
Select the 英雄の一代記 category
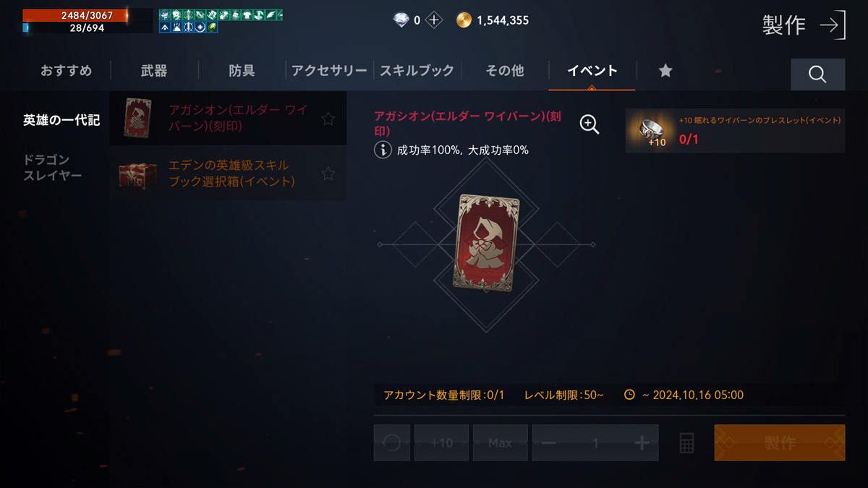pos(61,120)
